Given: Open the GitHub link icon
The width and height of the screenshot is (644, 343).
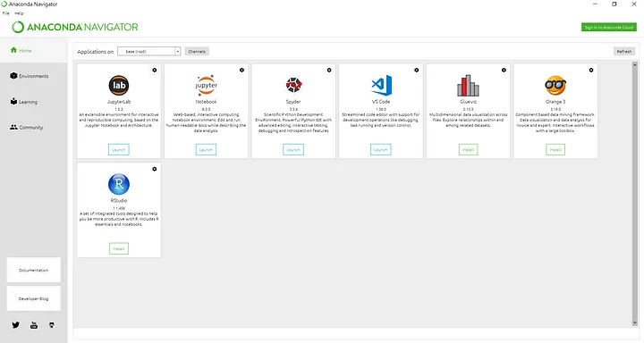Looking at the screenshot, I should coord(52,325).
